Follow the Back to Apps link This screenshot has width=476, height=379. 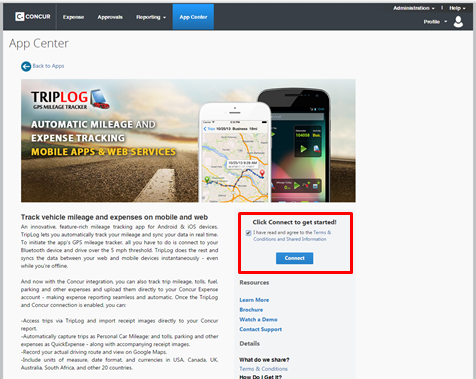(48, 66)
